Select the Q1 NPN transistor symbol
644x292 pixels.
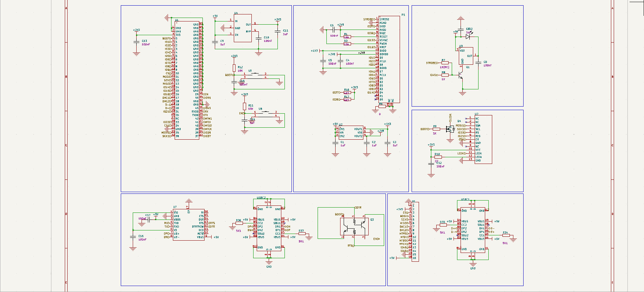coord(460,75)
